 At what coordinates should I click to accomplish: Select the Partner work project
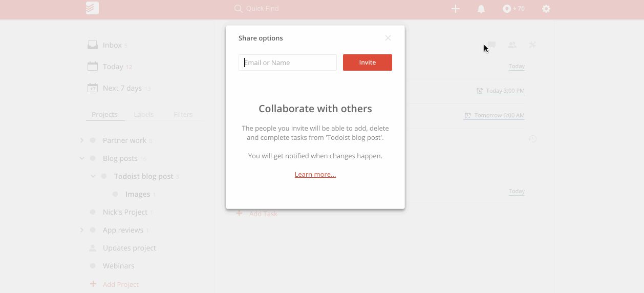124,140
